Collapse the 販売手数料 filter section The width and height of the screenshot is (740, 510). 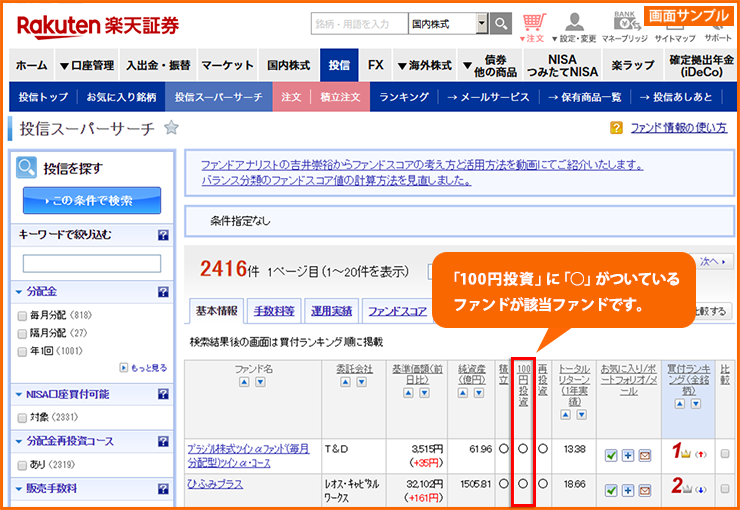pos(19,489)
